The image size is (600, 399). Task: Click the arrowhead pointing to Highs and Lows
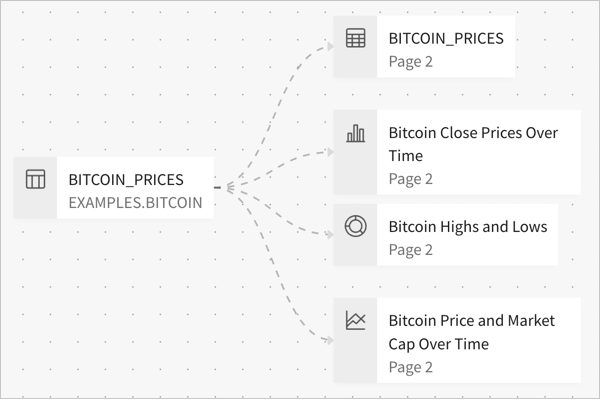point(330,234)
